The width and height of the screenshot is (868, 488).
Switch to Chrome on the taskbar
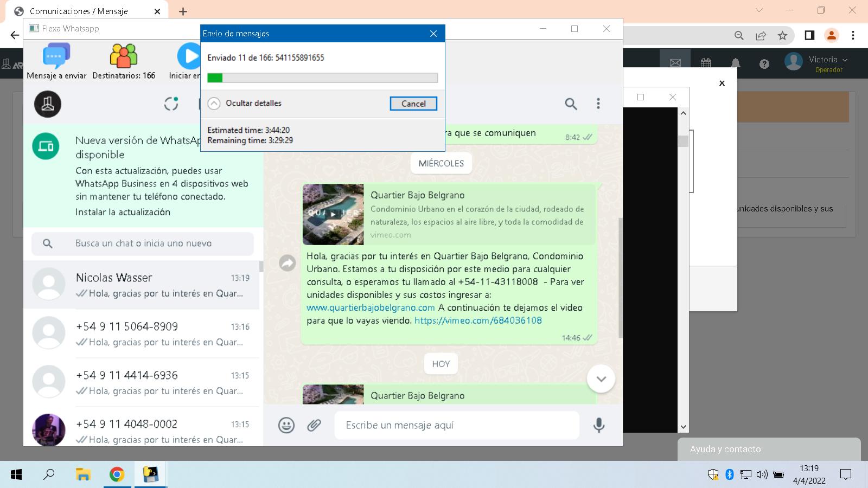coord(117,474)
